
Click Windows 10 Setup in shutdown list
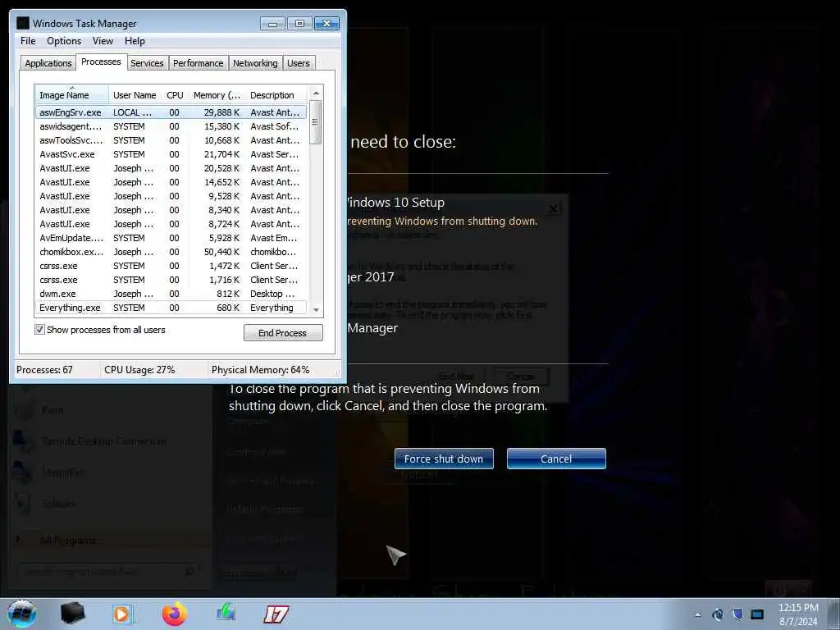(x=396, y=203)
